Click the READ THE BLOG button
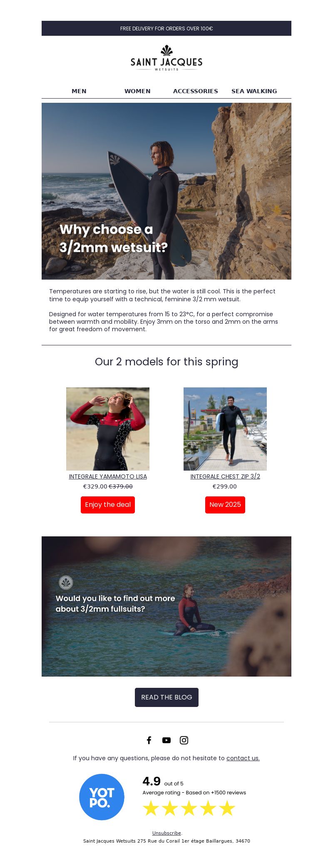Viewport: 333px width, 868px height. (166, 697)
